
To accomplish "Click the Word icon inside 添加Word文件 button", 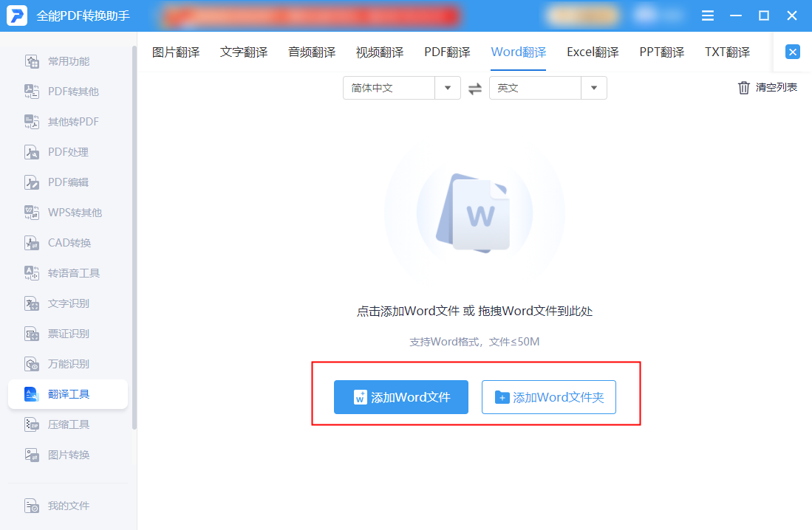I will pos(360,397).
